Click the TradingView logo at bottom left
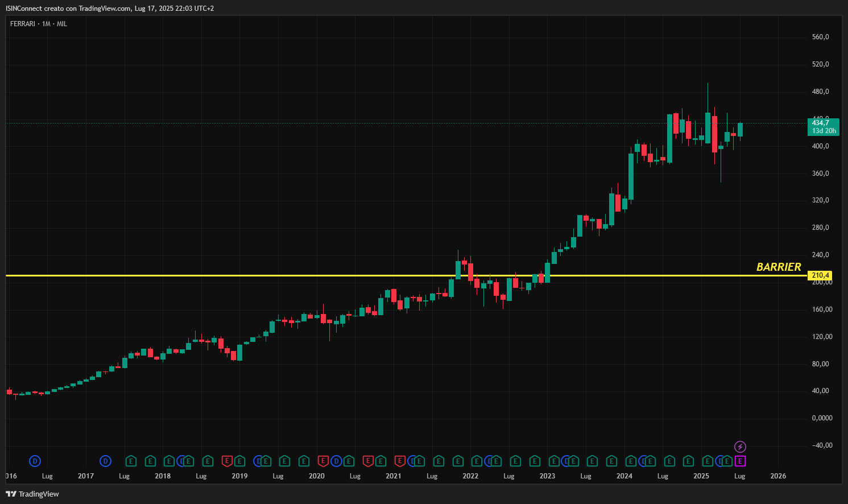The width and height of the screenshot is (848, 504). coord(32,494)
